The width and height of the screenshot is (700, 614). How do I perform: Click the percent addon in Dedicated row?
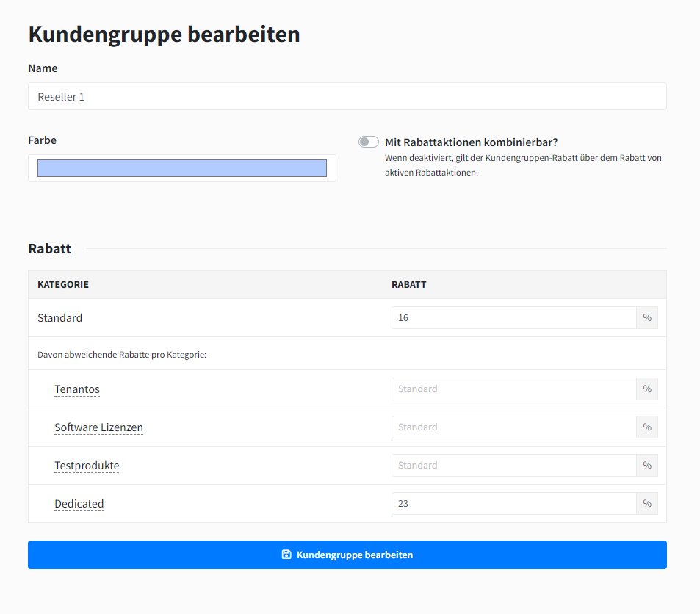646,504
